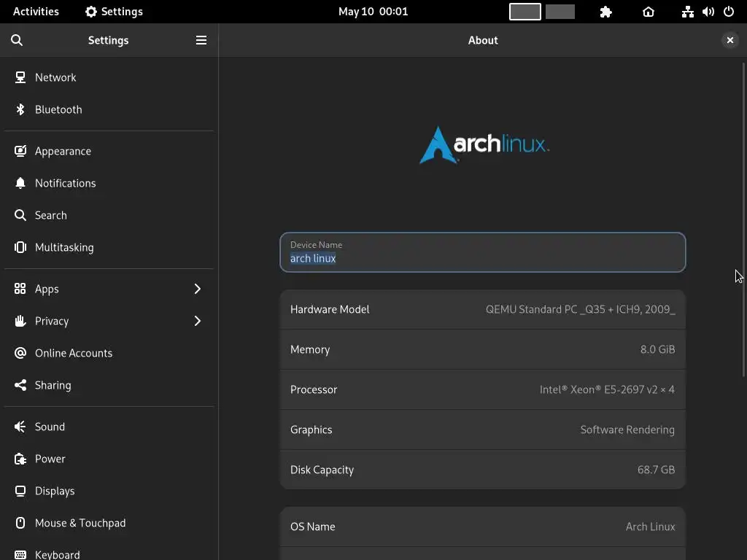Click the Hardware Model row
Screen dimensions: 747x560
(x=483, y=309)
